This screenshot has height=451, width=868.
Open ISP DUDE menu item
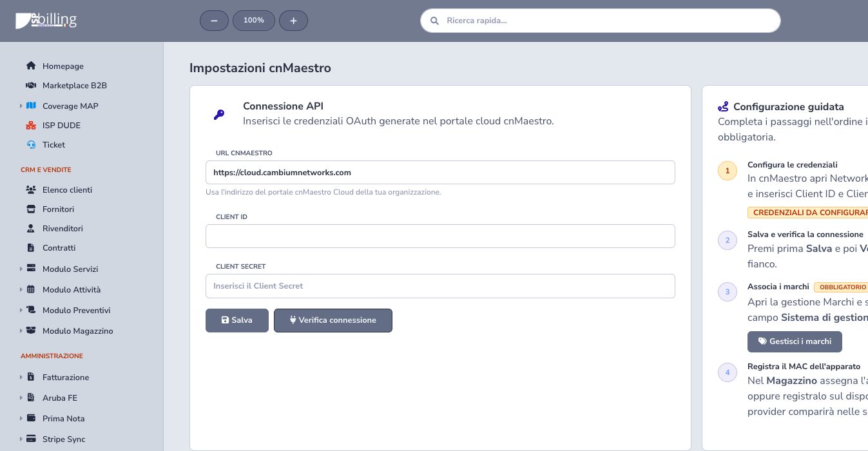coord(61,126)
